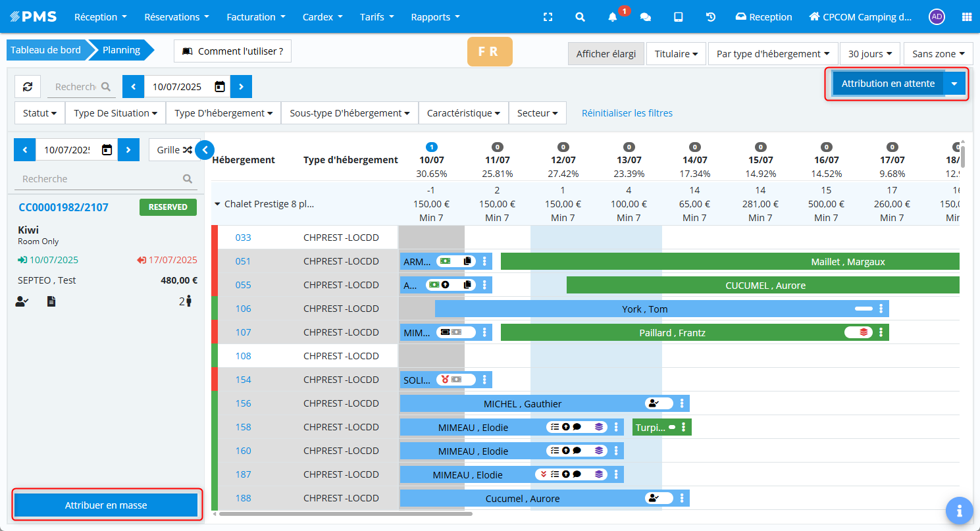The height and width of the screenshot is (531, 980).
Task: Click the blue info help bubble
Action: [960, 510]
